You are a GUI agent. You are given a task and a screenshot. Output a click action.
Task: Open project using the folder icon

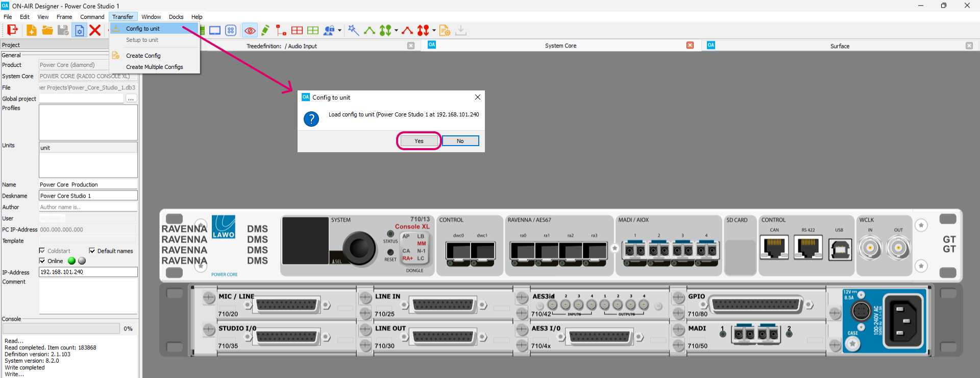[x=47, y=30]
